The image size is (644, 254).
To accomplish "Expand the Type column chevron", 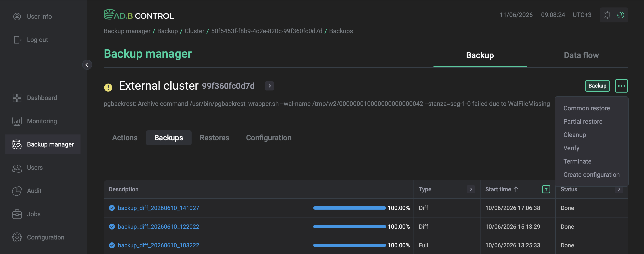I will pyautogui.click(x=471, y=189).
